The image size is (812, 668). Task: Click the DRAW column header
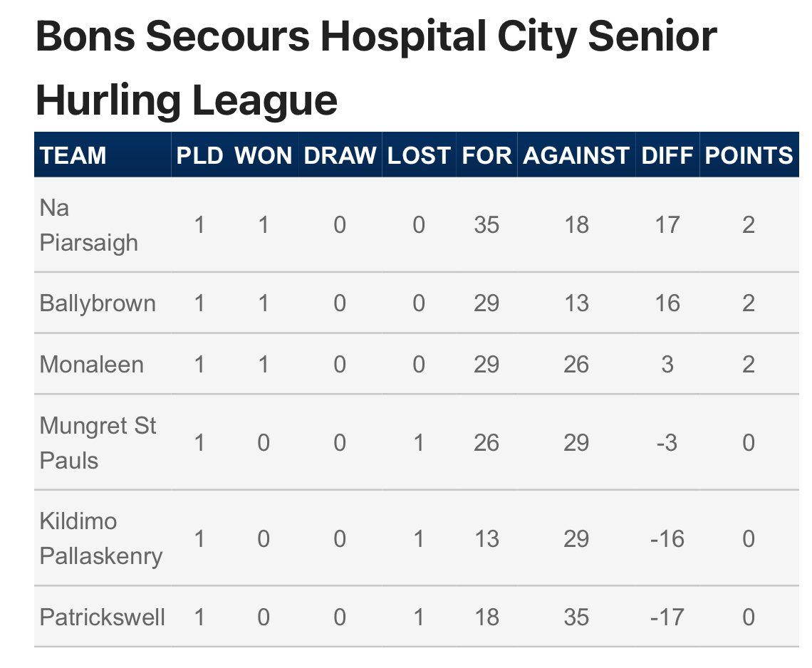[340, 155]
